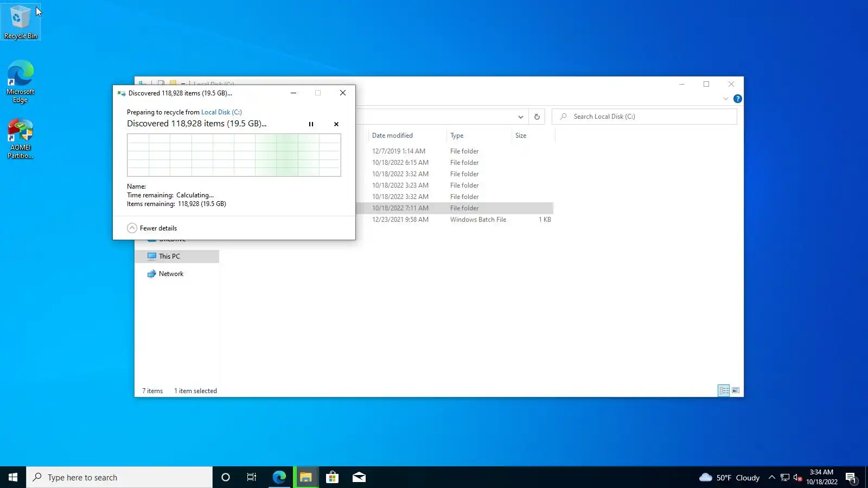Cancel the recycle operation with the X

(336, 124)
